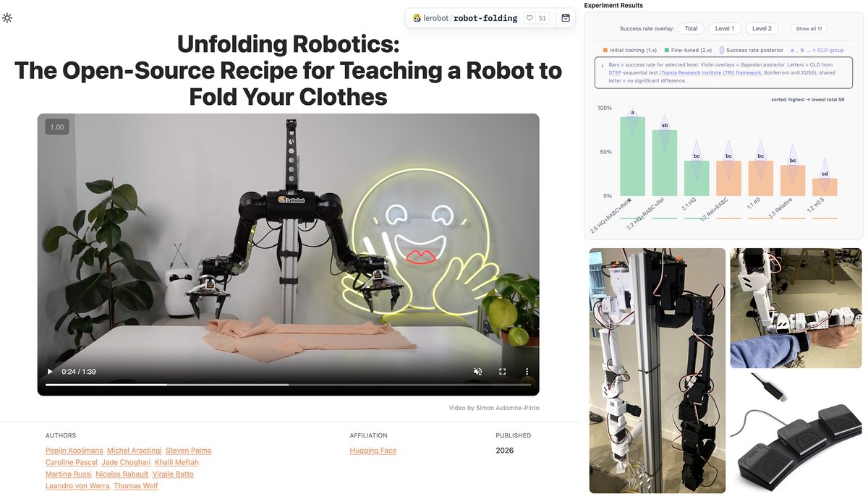Image resolution: width=868 pixels, height=499 pixels.
Task: Click the 1.00 playback speed badge
Action: 56,127
